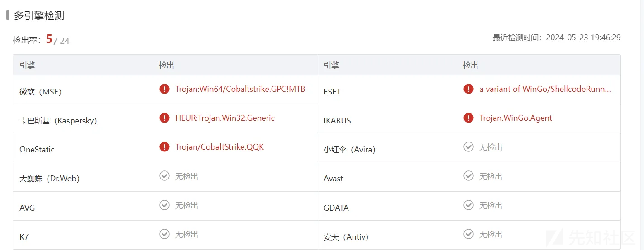
Task: Click the detection rate number 5
Action: point(49,39)
